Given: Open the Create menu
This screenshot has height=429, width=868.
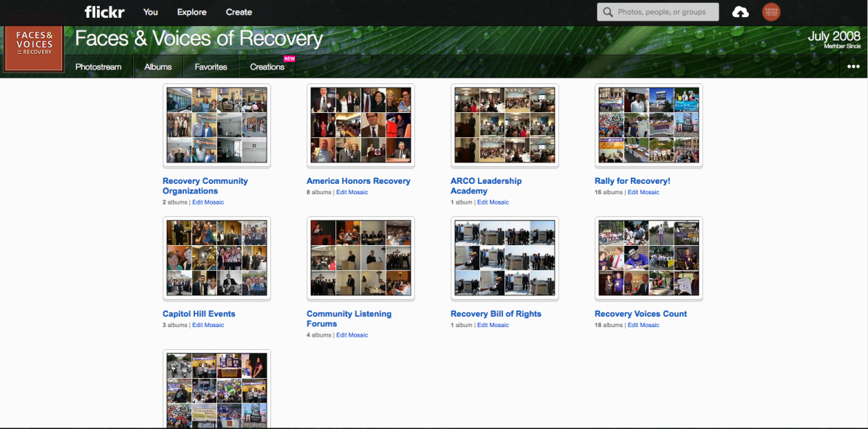Looking at the screenshot, I should [239, 12].
